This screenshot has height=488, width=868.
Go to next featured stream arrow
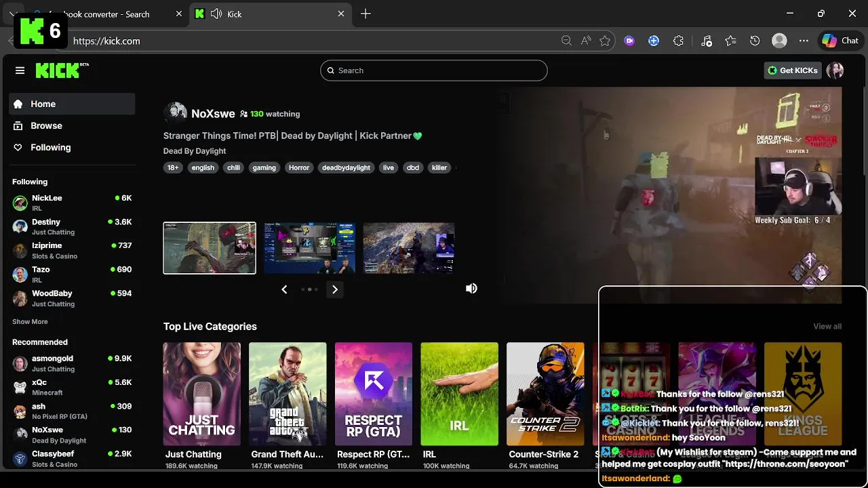(x=334, y=289)
